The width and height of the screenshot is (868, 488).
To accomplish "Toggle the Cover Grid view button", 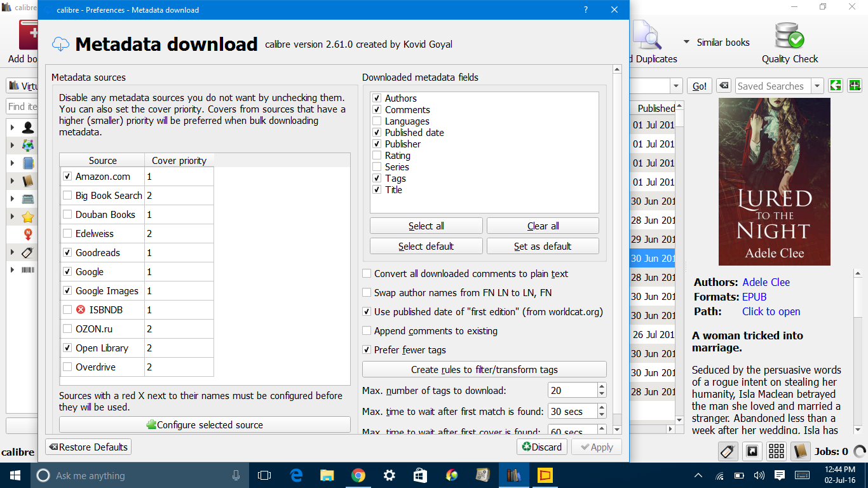I will [x=776, y=452].
